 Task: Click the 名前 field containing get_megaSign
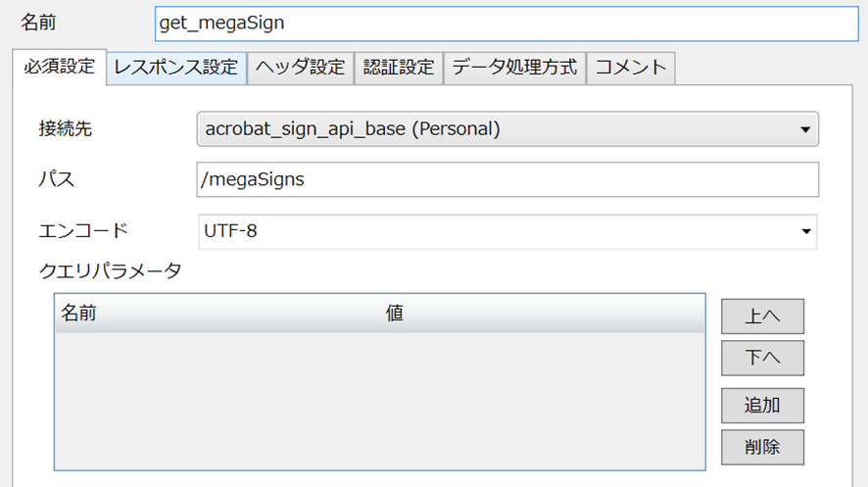(x=506, y=23)
